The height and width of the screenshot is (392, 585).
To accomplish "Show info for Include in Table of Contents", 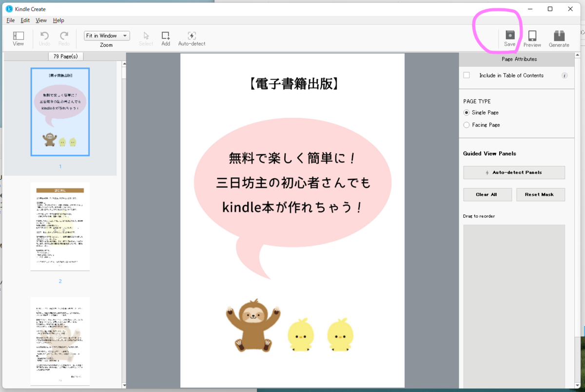I will 565,75.
